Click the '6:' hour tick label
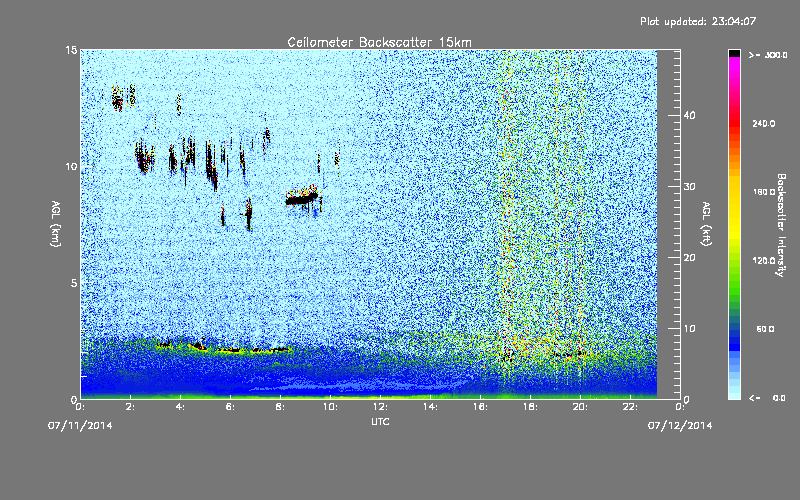Viewport: 800px width, 500px height. point(230,407)
